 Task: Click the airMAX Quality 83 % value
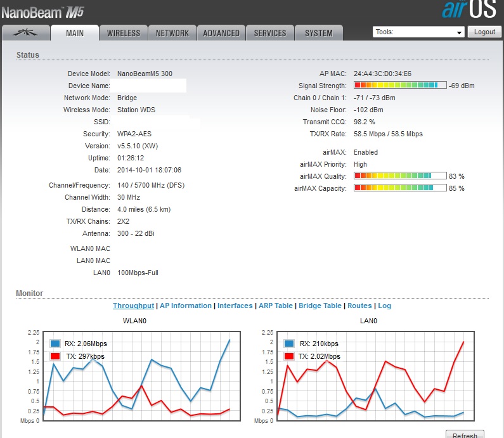tap(456, 176)
